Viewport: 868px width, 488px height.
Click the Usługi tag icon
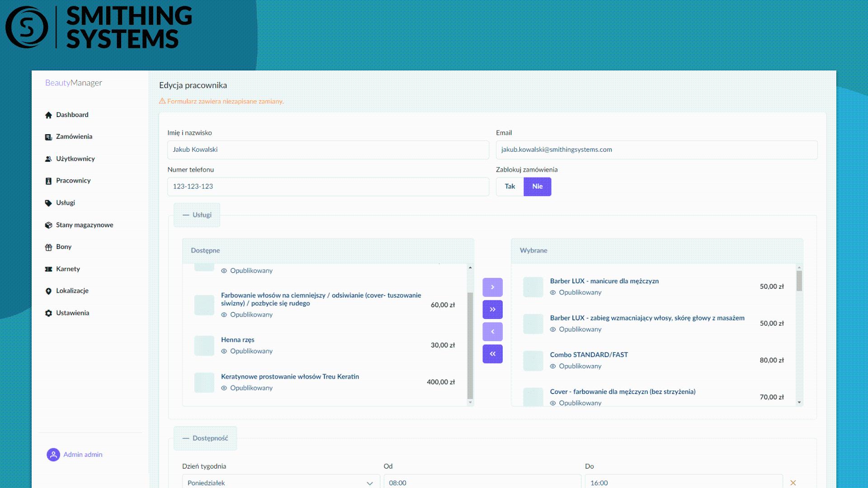coord(48,203)
